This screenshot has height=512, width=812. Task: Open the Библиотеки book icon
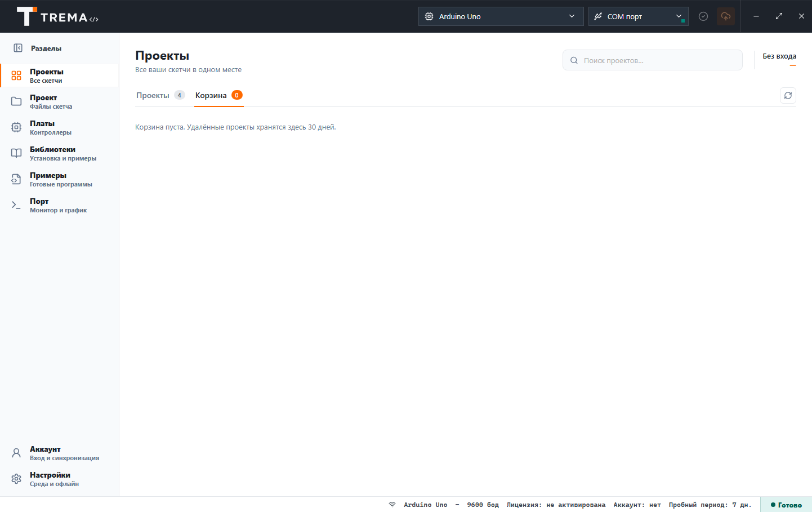click(16, 153)
